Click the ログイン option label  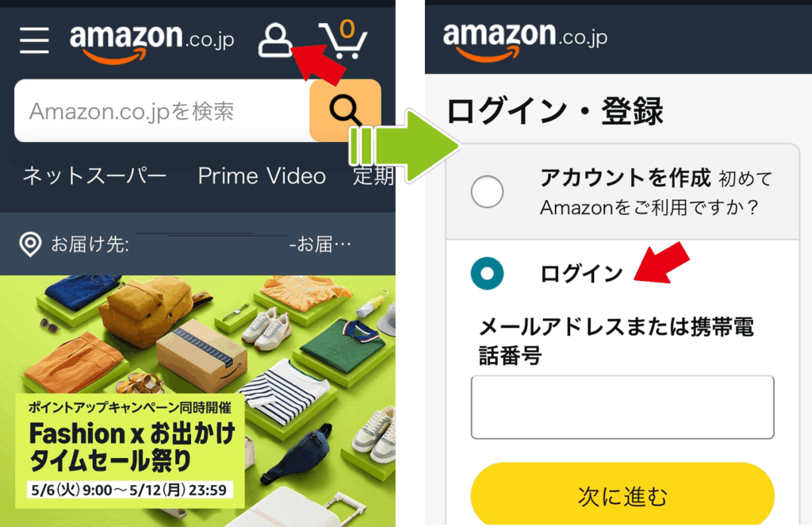click(581, 274)
